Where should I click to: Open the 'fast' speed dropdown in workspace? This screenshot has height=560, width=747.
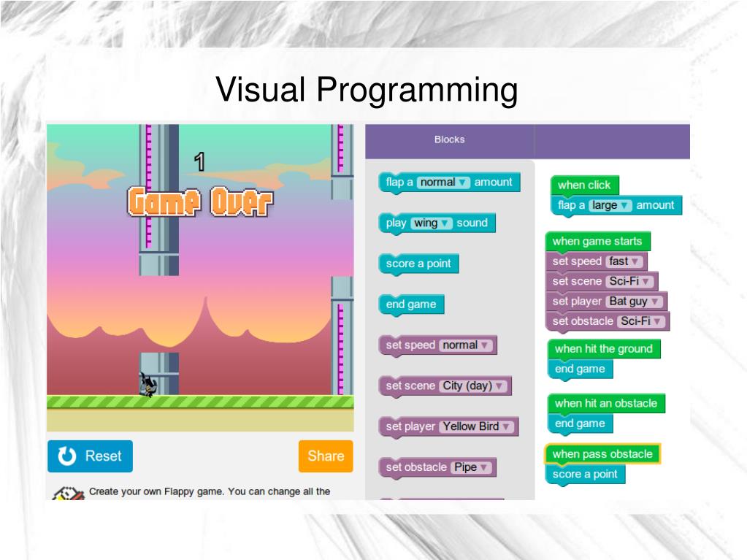point(624,261)
